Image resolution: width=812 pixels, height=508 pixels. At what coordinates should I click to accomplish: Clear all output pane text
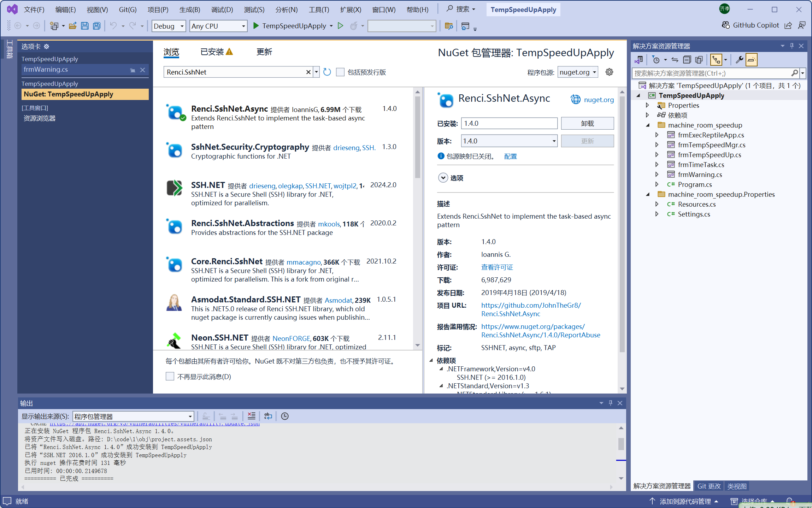coord(252,416)
